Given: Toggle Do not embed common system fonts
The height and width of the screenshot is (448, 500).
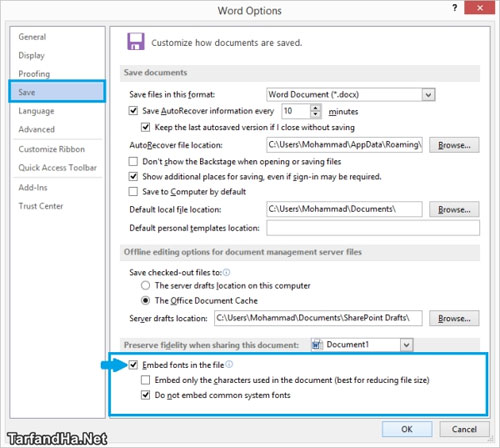Looking at the screenshot, I should [145, 395].
